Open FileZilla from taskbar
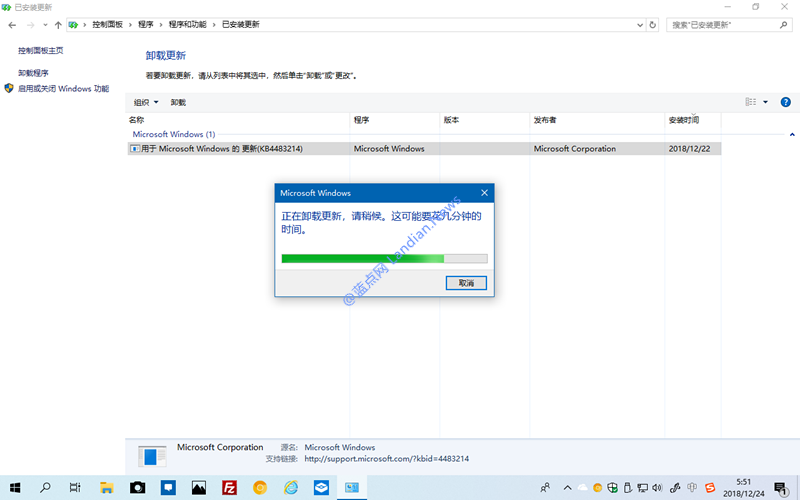This screenshot has height=500, width=800. point(229,488)
